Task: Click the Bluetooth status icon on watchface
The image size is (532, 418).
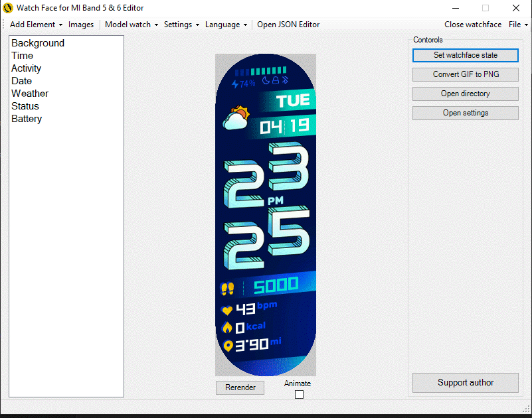Action: click(286, 81)
